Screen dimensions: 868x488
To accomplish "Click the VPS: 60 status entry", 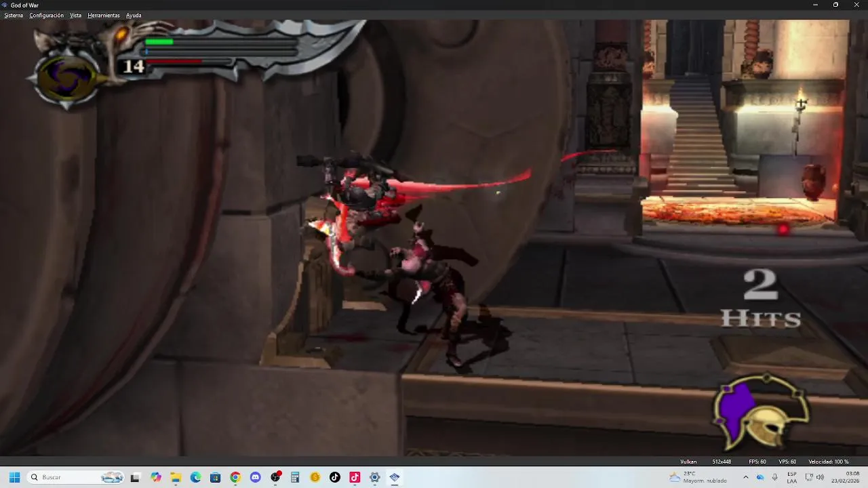I will click(x=787, y=462).
